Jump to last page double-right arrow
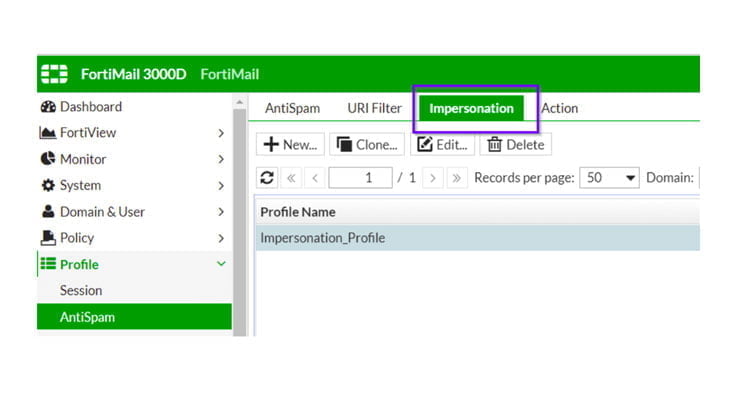 [x=456, y=177]
